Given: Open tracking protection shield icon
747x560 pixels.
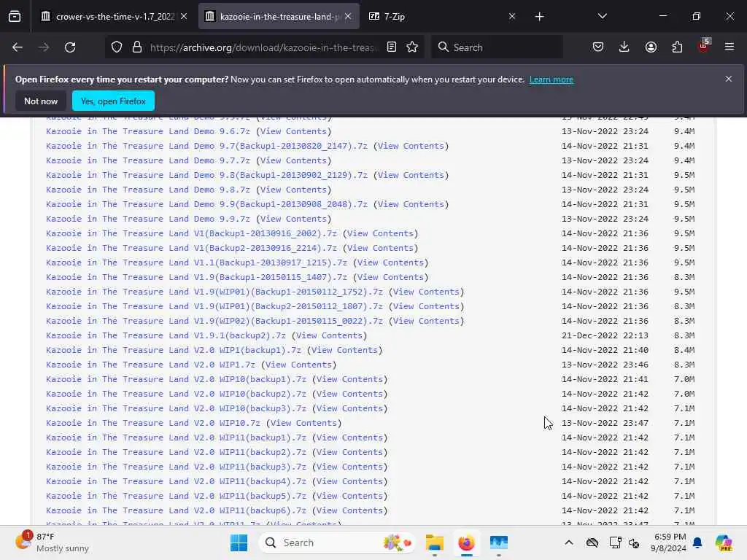Looking at the screenshot, I should coord(117,47).
